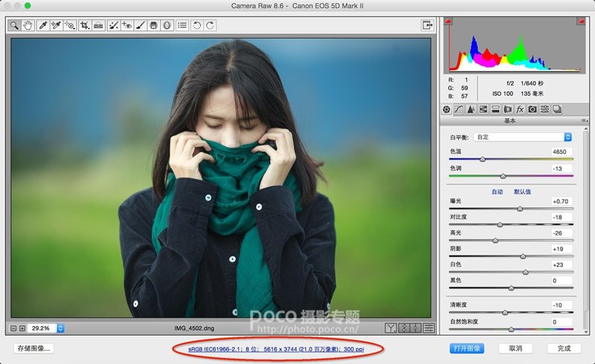This screenshot has width=595, height=364.
Task: Select the Hand tool
Action: click(x=28, y=25)
